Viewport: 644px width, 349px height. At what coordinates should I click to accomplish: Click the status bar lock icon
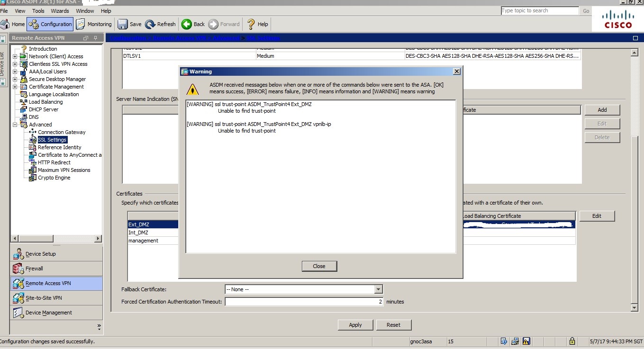(572, 341)
